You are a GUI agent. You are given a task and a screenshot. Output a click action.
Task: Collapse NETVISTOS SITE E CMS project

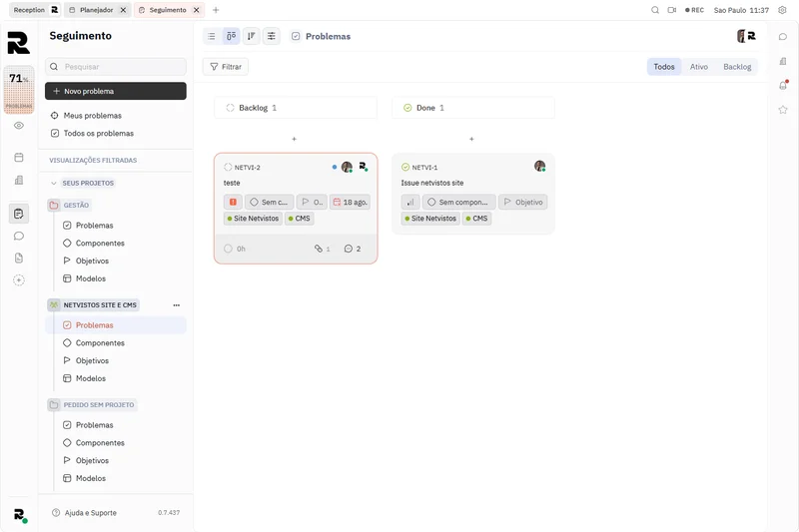click(x=54, y=305)
